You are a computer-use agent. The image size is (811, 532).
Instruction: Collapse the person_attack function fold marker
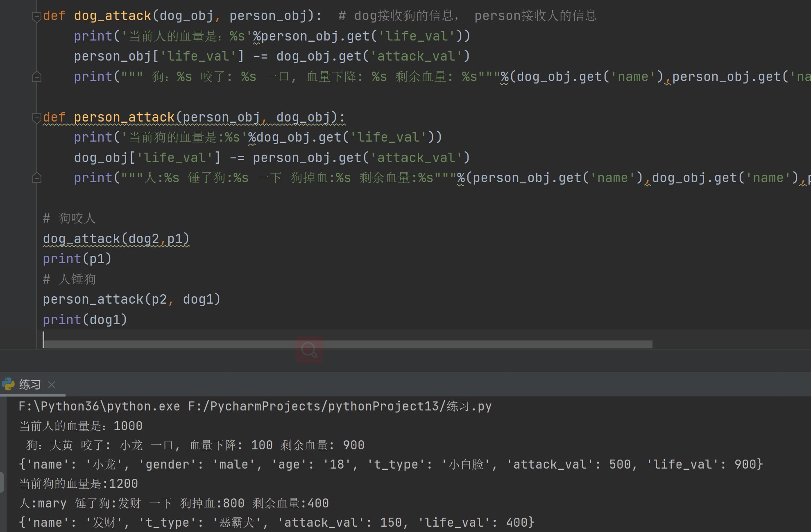point(36,118)
